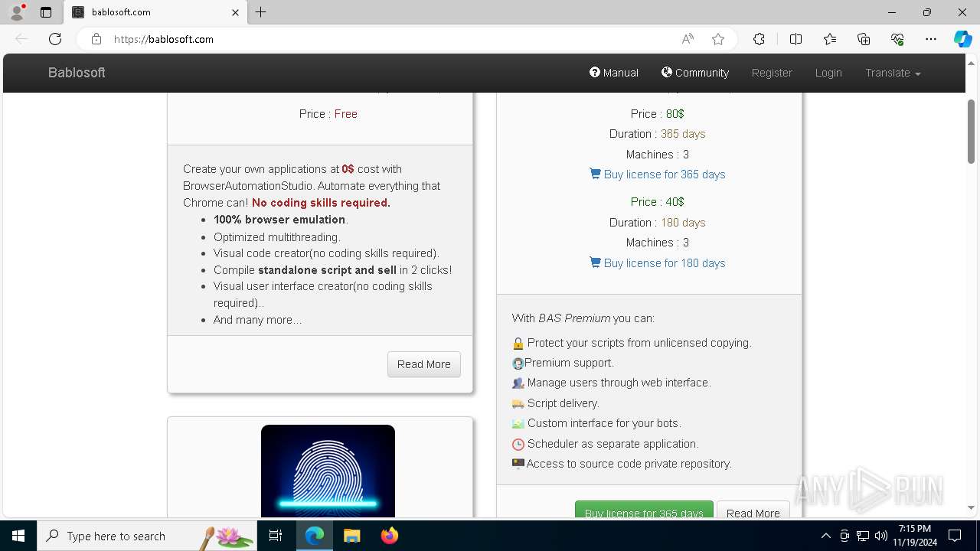Select 'Duration : 180 days' text
This screenshot has height=551, width=980.
[658, 223]
